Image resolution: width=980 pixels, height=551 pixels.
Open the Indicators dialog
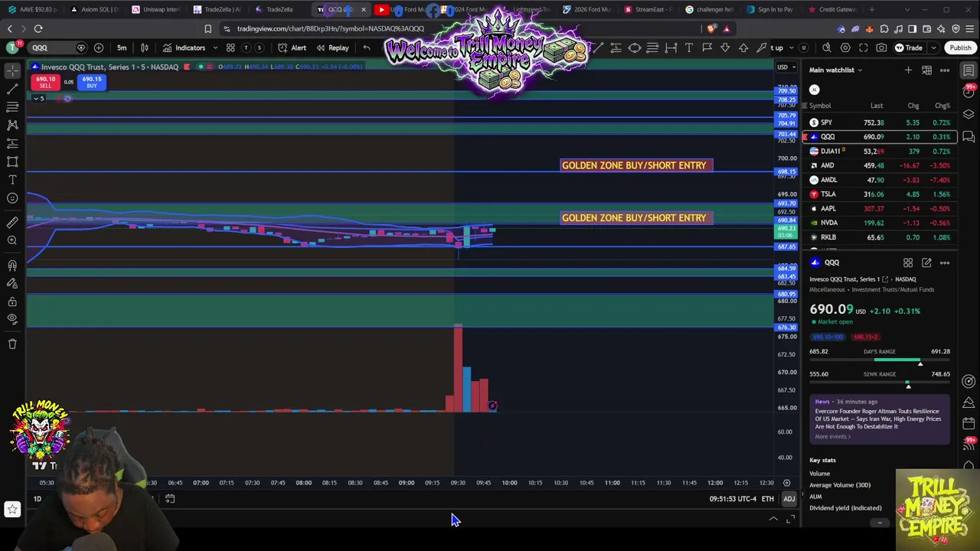click(x=184, y=47)
